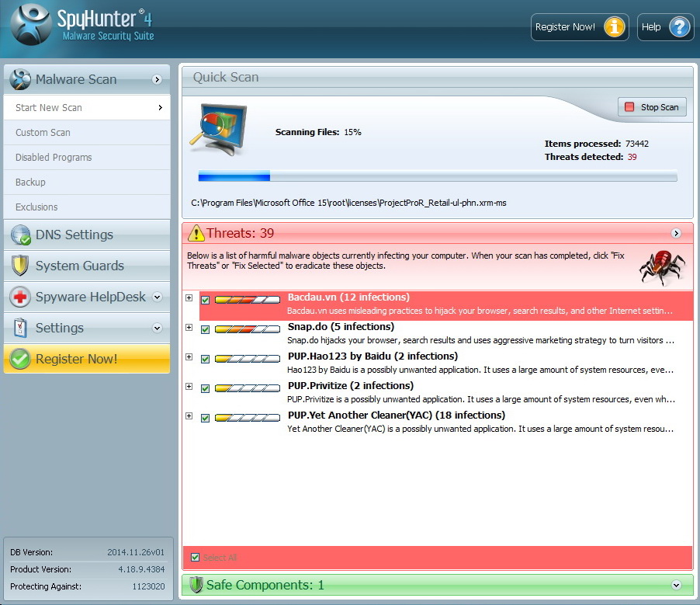Select PUP.Yet Another Cleaner(YAC) row
The width and height of the screenshot is (700, 605).
446,422
